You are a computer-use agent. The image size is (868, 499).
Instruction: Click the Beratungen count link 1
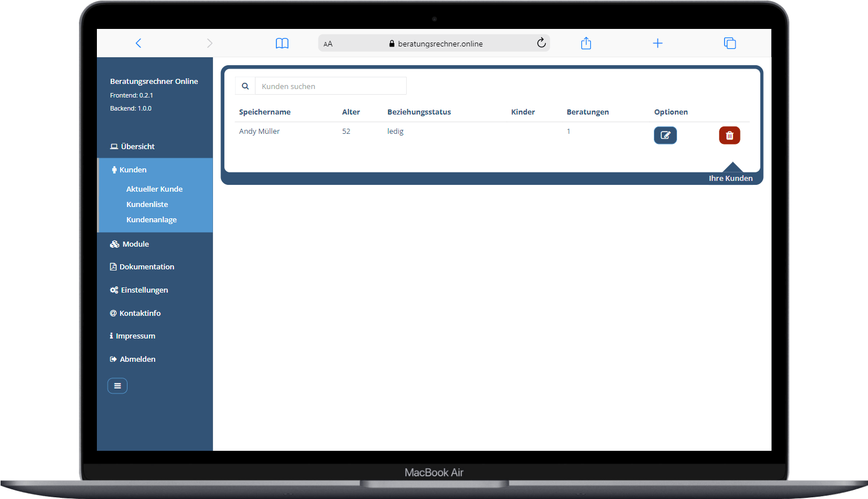568,131
